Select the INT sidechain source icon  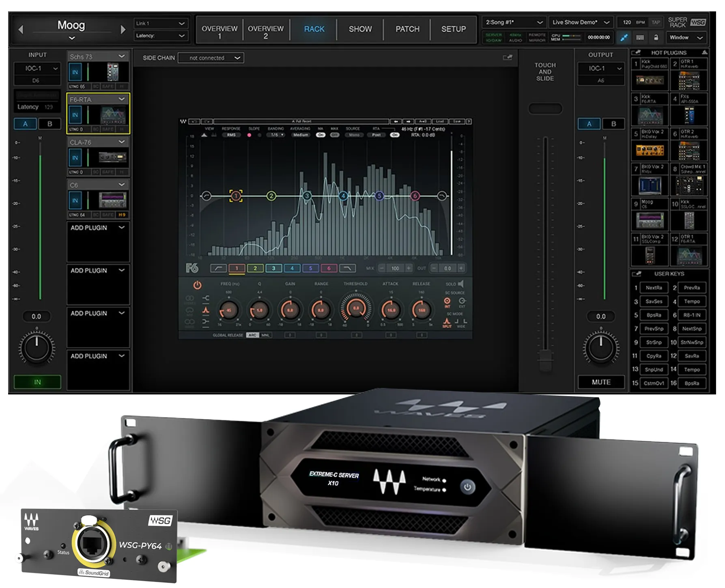[447, 302]
